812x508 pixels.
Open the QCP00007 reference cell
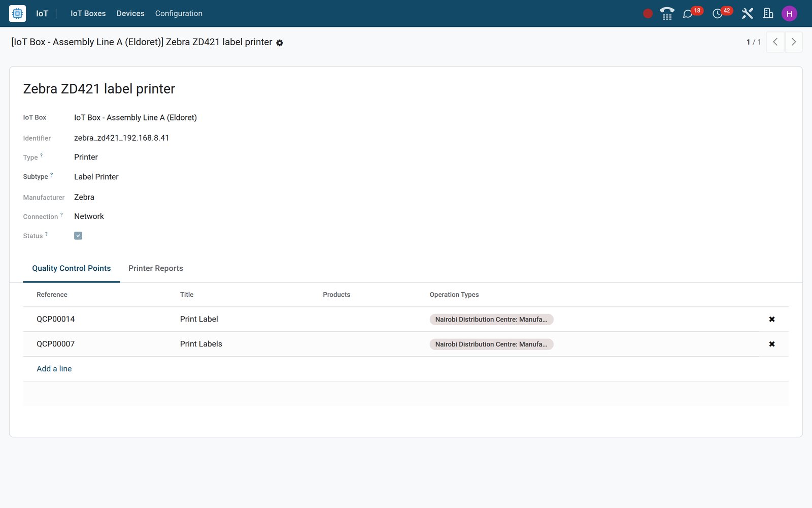pos(56,344)
